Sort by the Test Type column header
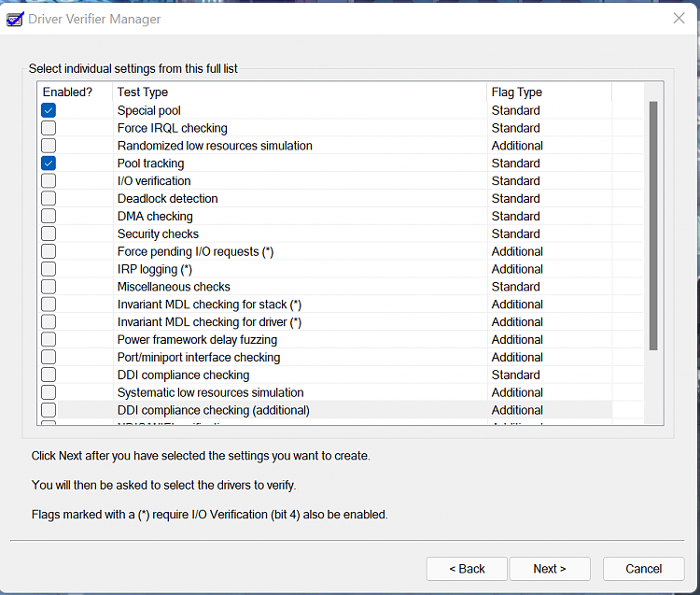This screenshot has height=595, width=700. click(299, 92)
